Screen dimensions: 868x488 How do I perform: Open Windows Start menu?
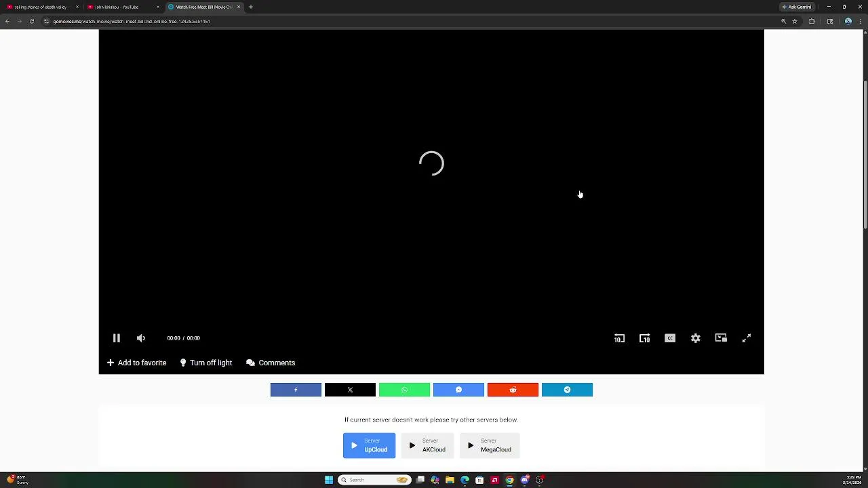point(329,480)
